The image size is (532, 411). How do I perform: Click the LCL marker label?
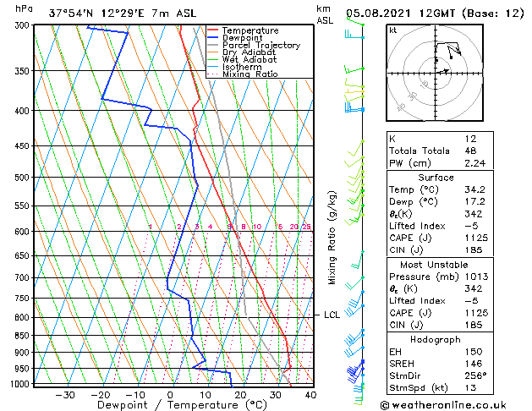tap(332, 315)
